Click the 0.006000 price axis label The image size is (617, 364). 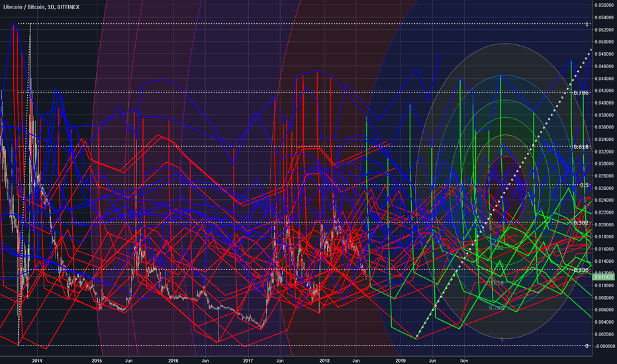click(x=605, y=310)
